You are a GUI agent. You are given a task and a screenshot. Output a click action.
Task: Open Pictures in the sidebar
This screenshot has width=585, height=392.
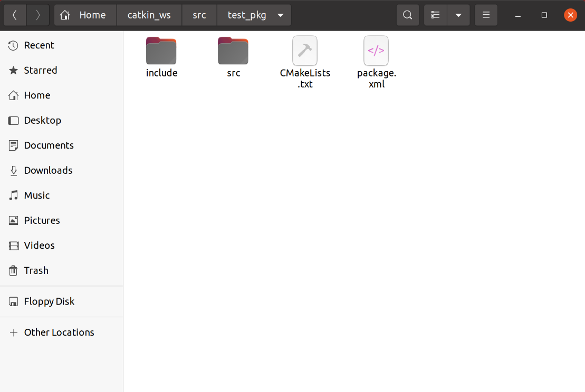62,221
